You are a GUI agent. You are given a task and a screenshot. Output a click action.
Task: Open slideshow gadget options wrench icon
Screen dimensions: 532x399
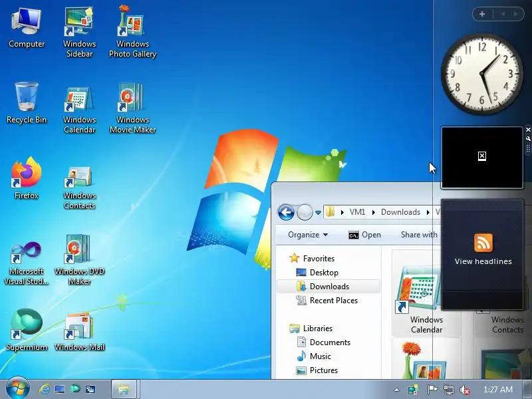point(528,139)
